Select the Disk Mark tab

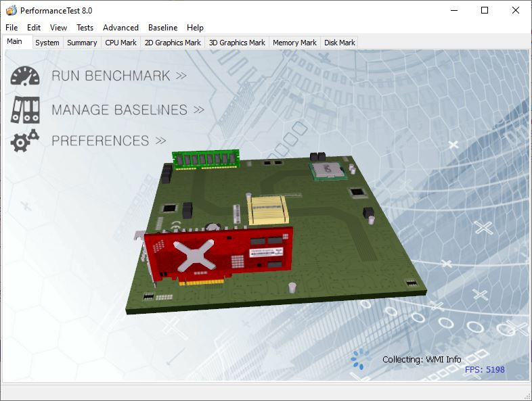(x=339, y=43)
